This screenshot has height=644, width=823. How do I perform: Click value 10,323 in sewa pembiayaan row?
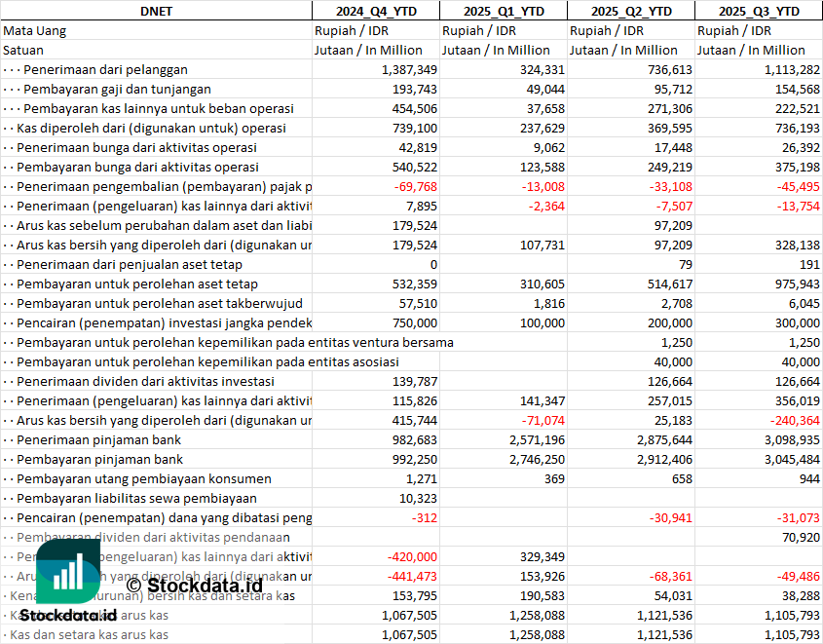(x=418, y=497)
